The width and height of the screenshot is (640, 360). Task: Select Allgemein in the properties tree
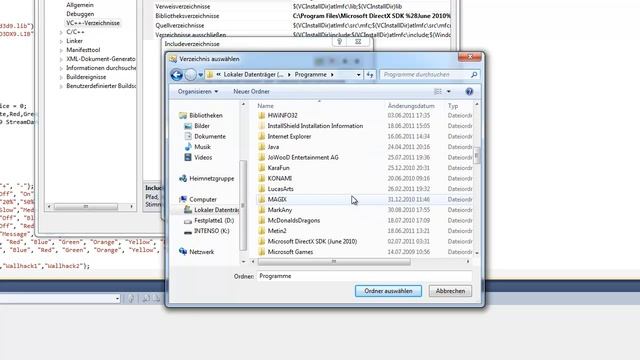[80, 5]
